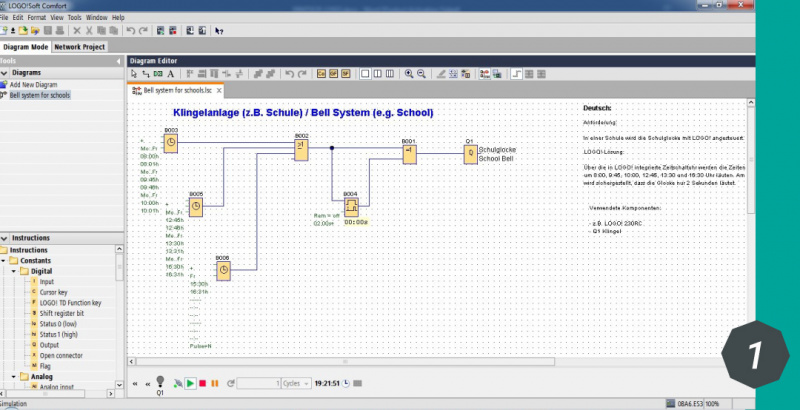Collapse the Diagrams panel section

click(5, 72)
